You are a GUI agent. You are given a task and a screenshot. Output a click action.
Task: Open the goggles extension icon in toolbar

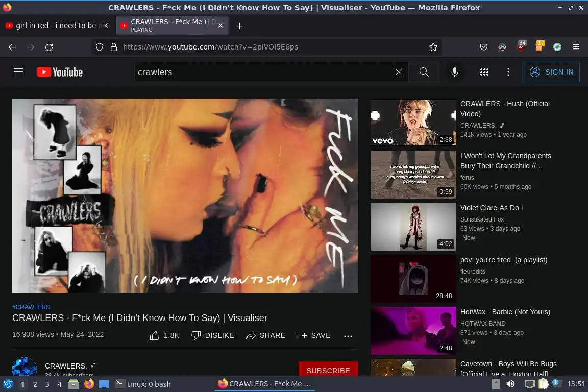coord(502,47)
